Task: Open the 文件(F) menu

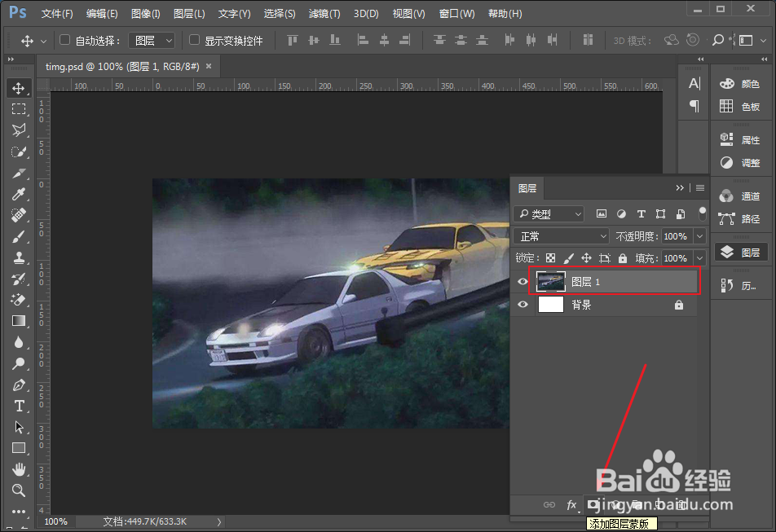Action: tap(57, 13)
